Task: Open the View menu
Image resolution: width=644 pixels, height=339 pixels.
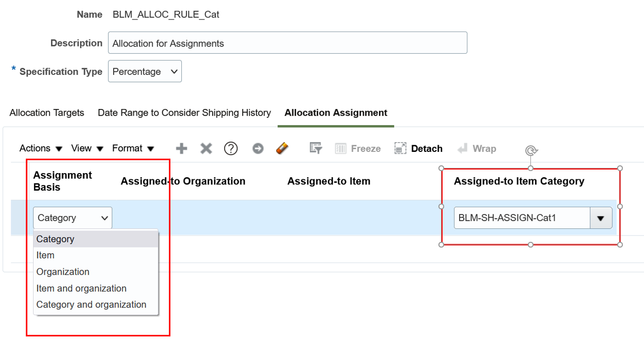Action: point(87,149)
